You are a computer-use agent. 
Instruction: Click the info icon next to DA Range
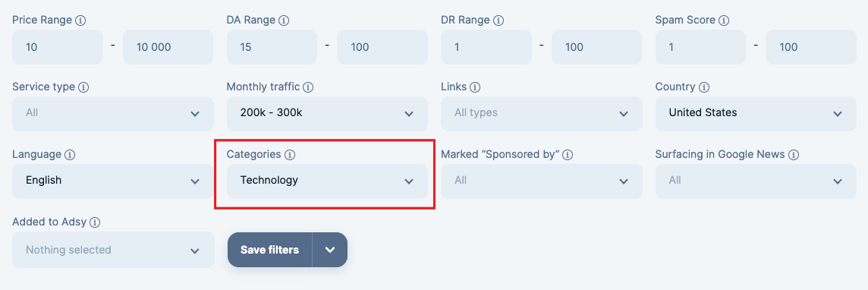pyautogui.click(x=284, y=20)
